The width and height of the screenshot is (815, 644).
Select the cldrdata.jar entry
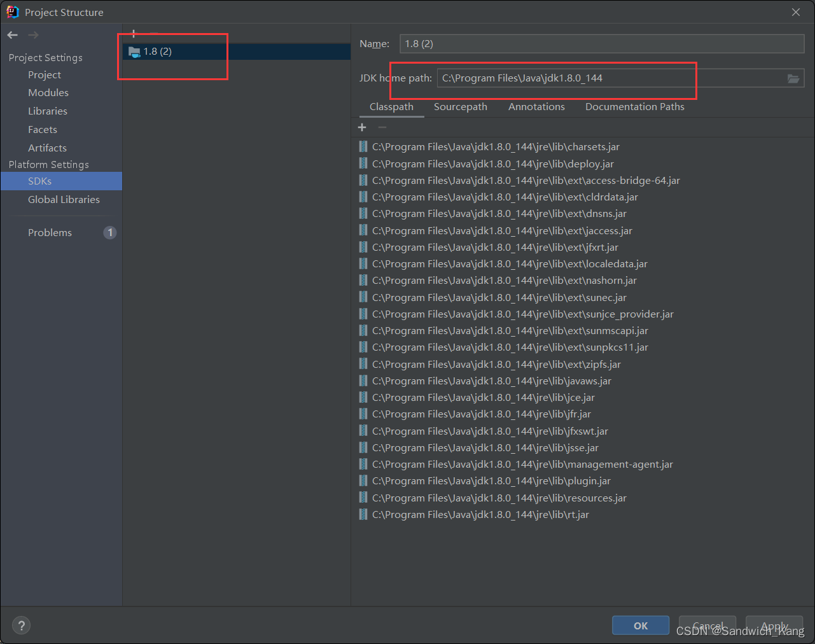tap(499, 197)
